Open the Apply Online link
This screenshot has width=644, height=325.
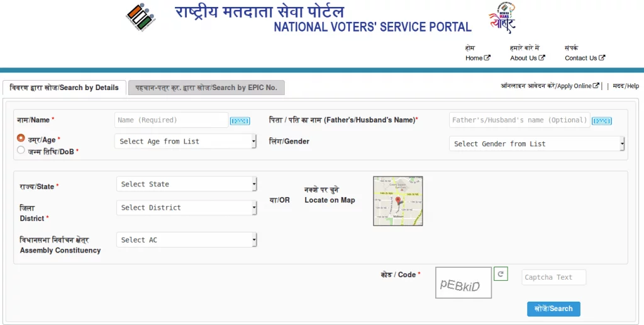[550, 86]
